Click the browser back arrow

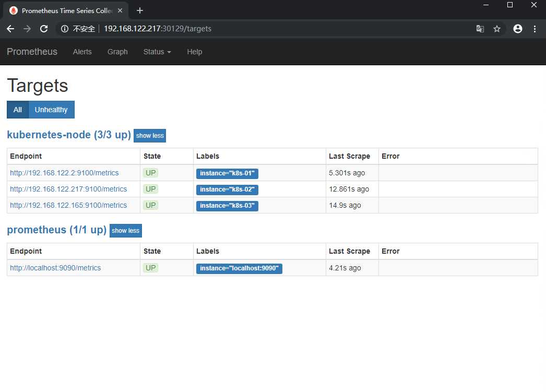pos(10,29)
